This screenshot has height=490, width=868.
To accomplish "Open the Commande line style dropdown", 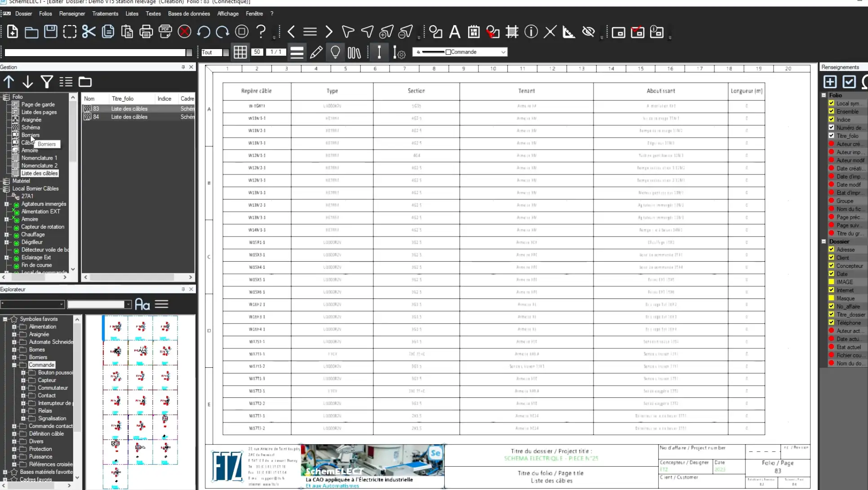I will pyautogui.click(x=503, y=52).
